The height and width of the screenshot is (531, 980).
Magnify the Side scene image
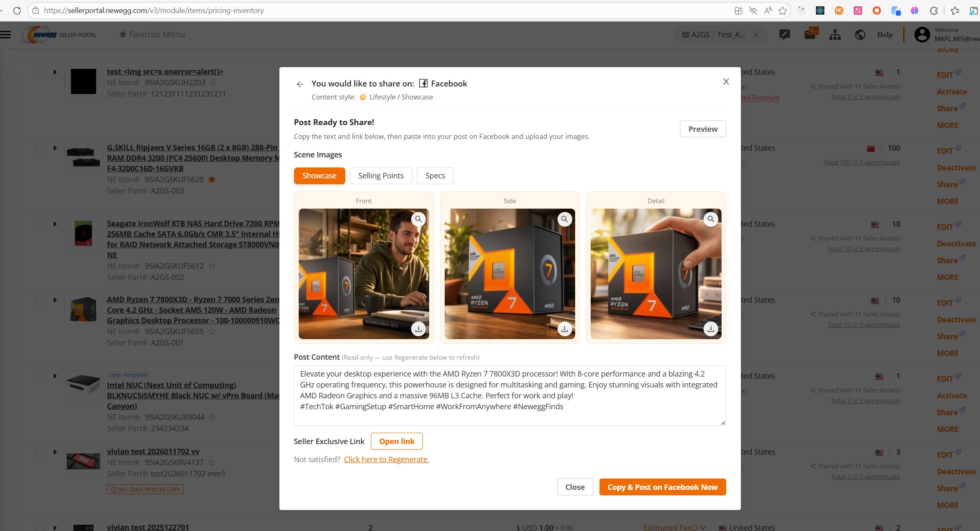[x=565, y=219]
